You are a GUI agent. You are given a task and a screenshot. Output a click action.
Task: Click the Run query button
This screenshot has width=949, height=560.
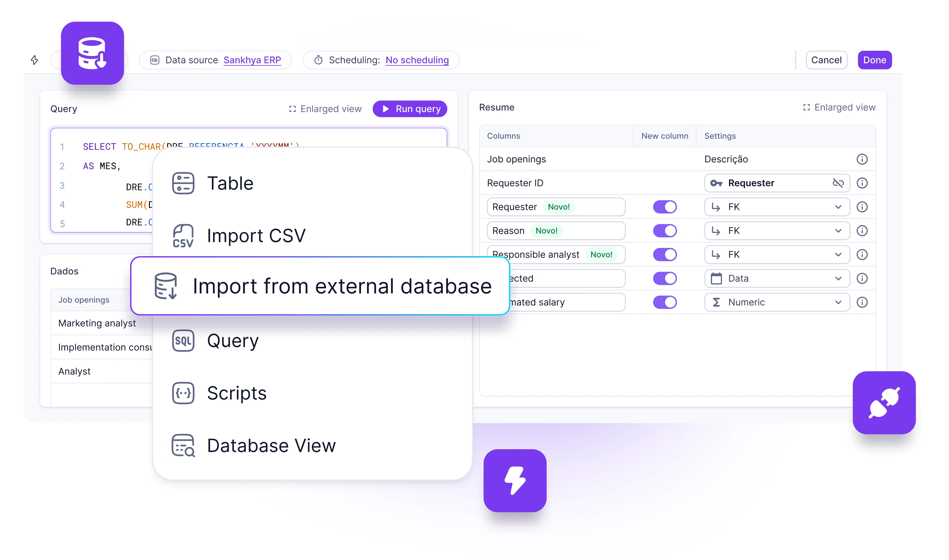410,109
